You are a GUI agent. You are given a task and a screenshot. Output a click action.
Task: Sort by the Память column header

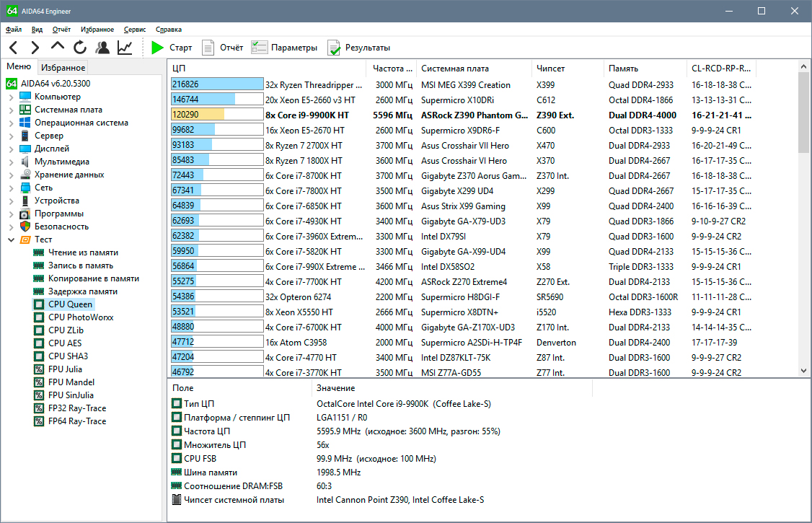(645, 69)
